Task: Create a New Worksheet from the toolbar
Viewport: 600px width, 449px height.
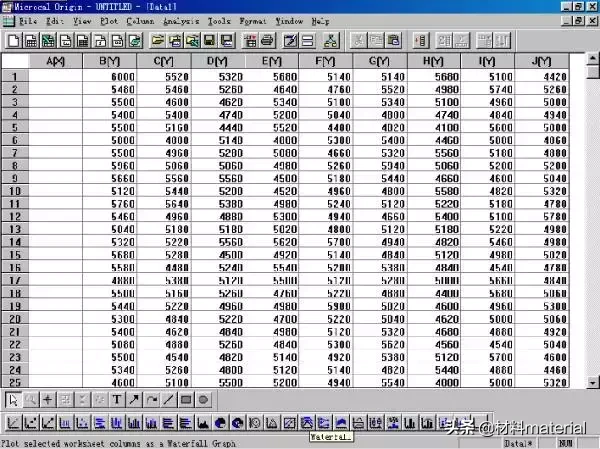Action: pyautogui.click(x=31, y=41)
